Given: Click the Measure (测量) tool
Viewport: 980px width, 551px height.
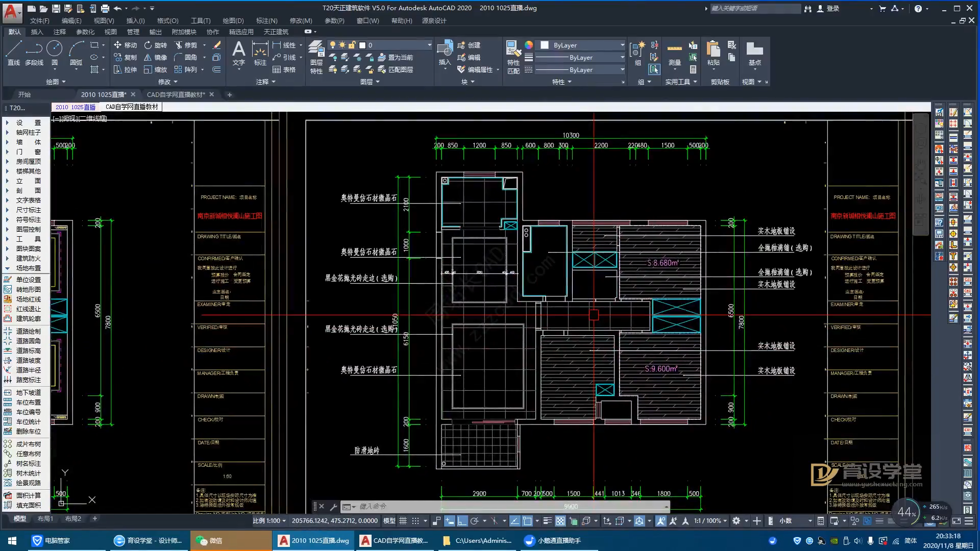Looking at the screenshot, I should (675, 54).
